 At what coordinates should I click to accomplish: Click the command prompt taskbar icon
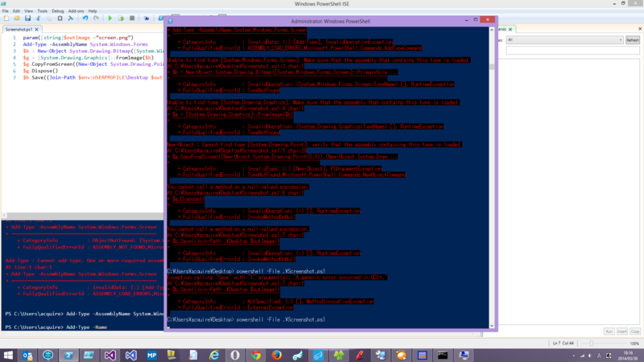tap(443, 356)
